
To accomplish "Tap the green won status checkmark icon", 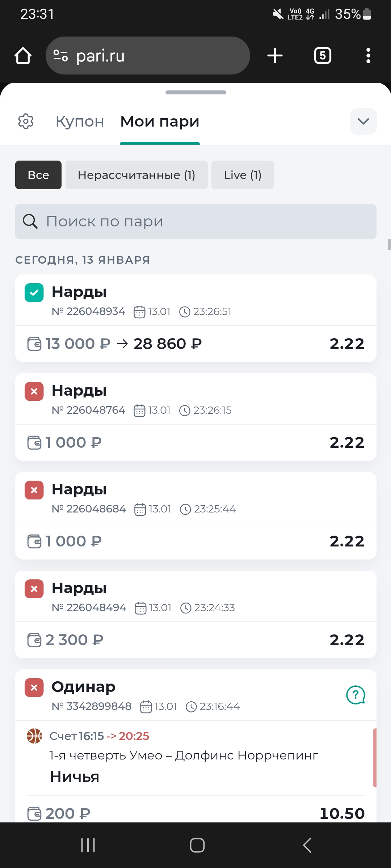I will [x=34, y=293].
